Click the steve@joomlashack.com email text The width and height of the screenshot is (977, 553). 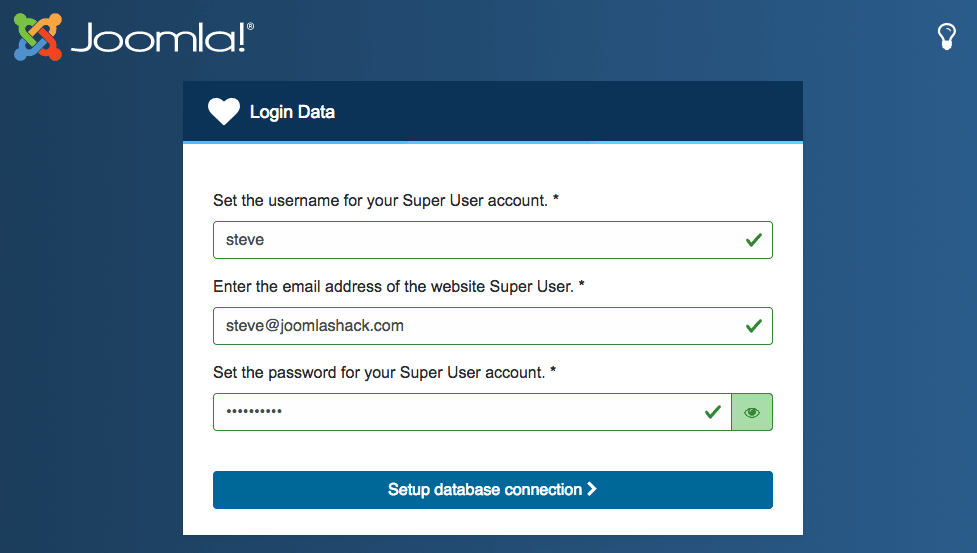[x=315, y=326]
